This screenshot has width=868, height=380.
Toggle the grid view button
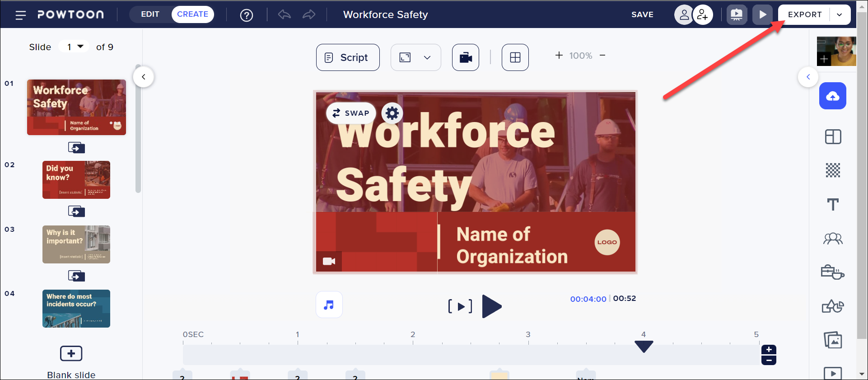click(x=515, y=57)
